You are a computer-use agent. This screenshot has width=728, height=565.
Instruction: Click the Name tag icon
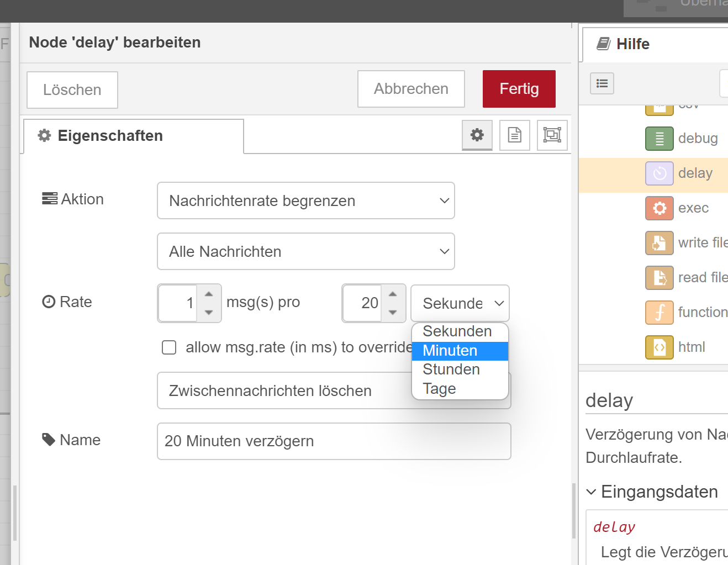click(x=49, y=440)
